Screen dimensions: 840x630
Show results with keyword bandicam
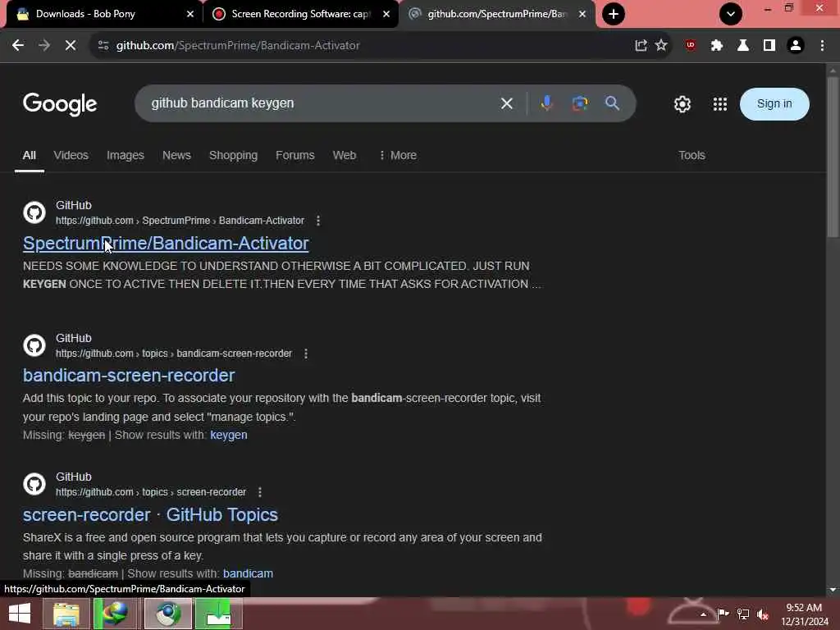pyautogui.click(x=248, y=573)
